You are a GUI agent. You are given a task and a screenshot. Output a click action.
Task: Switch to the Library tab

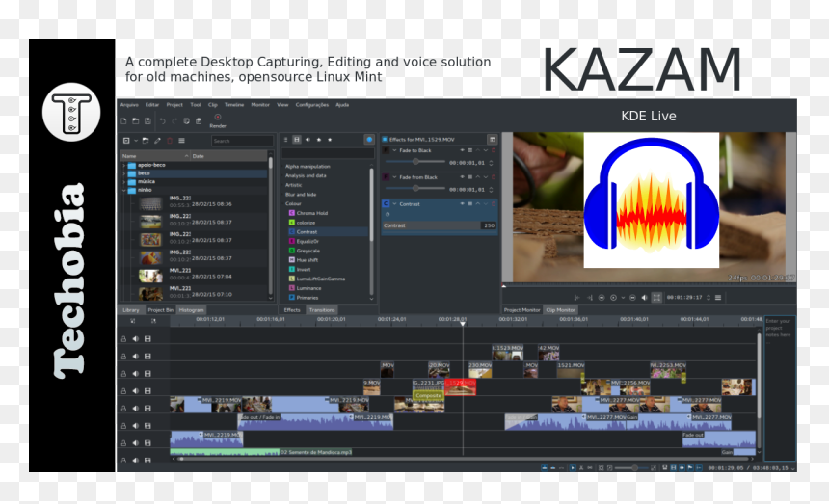point(131,310)
